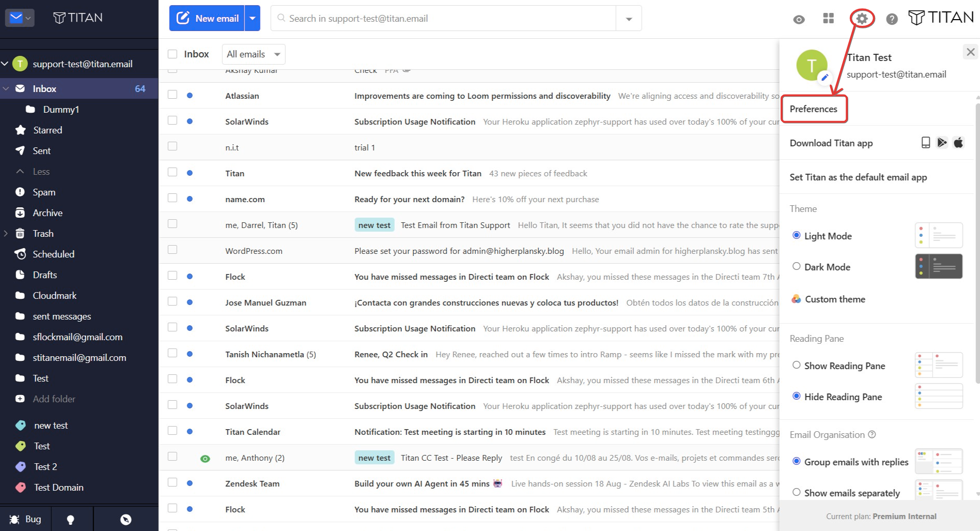Click the New email button
This screenshot has width=980, height=531.
pos(207,18)
